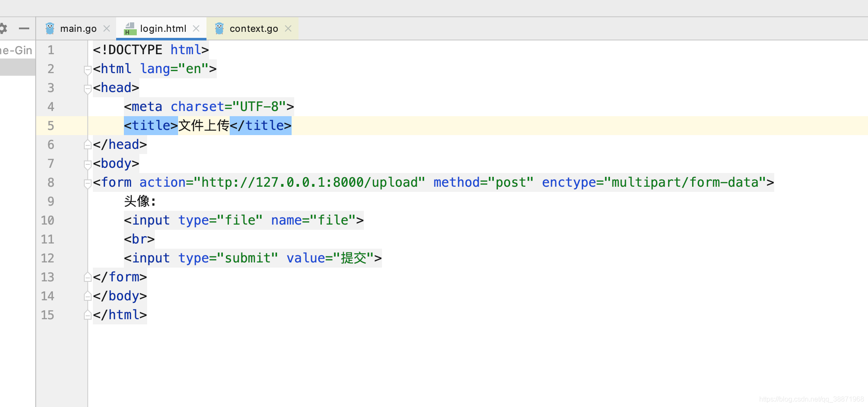This screenshot has height=407, width=868.
Task: Click the meta charset="UTF-8" line
Action: click(x=209, y=107)
